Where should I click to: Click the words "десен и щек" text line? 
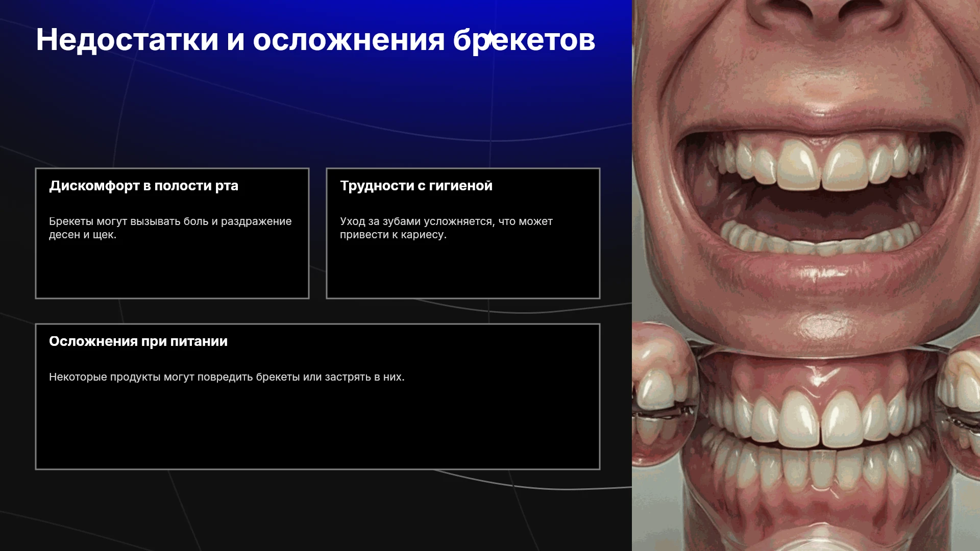(83, 235)
